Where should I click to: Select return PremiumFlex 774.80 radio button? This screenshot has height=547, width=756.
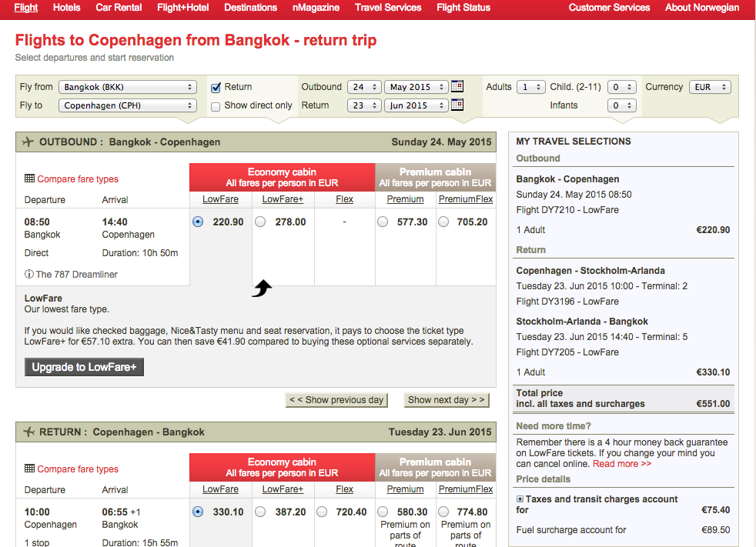[443, 512]
